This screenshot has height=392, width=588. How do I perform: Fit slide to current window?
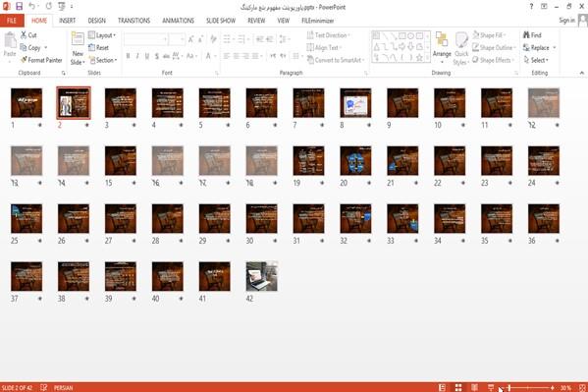point(582,387)
